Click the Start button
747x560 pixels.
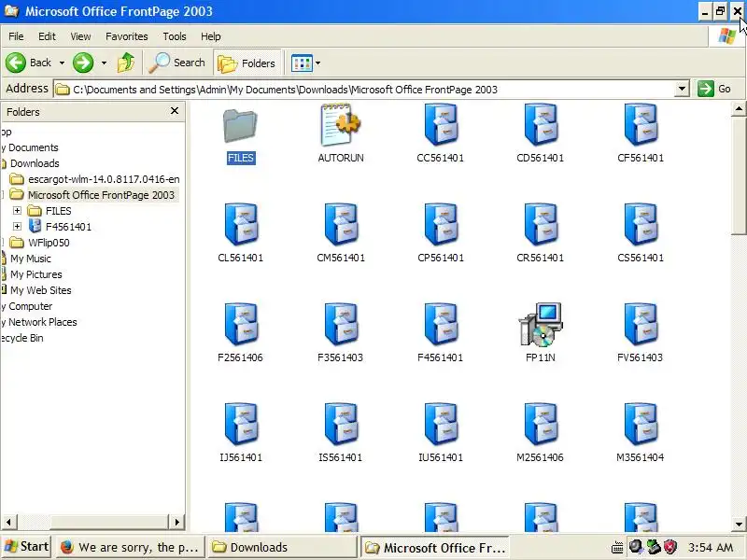pos(27,547)
